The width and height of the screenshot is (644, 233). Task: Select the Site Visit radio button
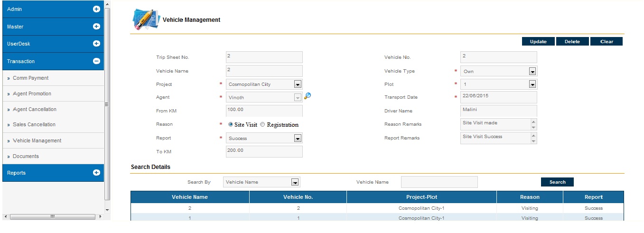[x=231, y=125]
